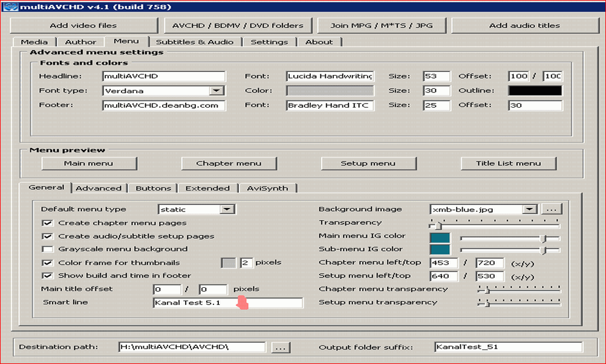Click the Outline black color swatch
The width and height of the screenshot is (606, 364).
click(x=535, y=91)
